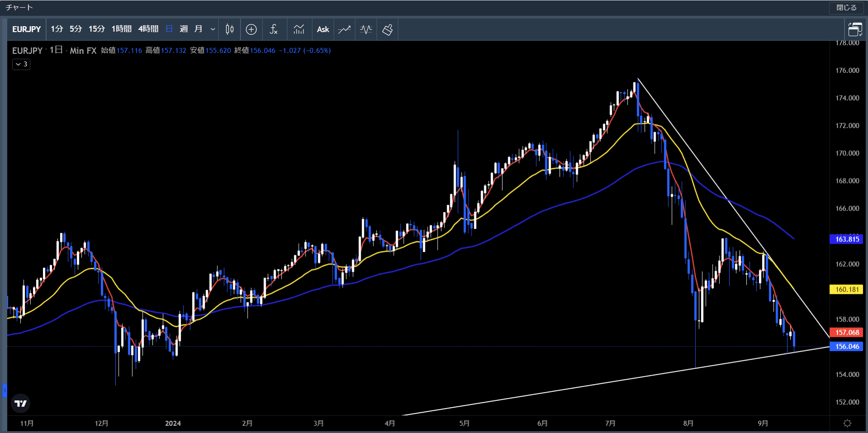Click the 176.000 price axis label
This screenshot has width=868, height=433.
click(847, 71)
